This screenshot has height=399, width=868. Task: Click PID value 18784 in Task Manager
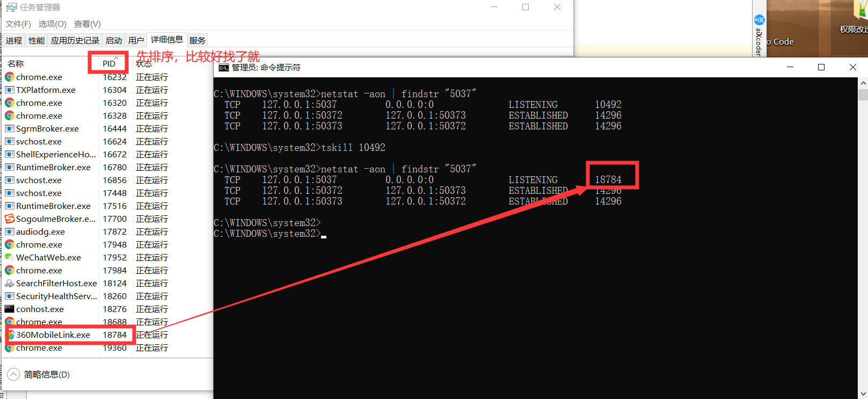[115, 335]
